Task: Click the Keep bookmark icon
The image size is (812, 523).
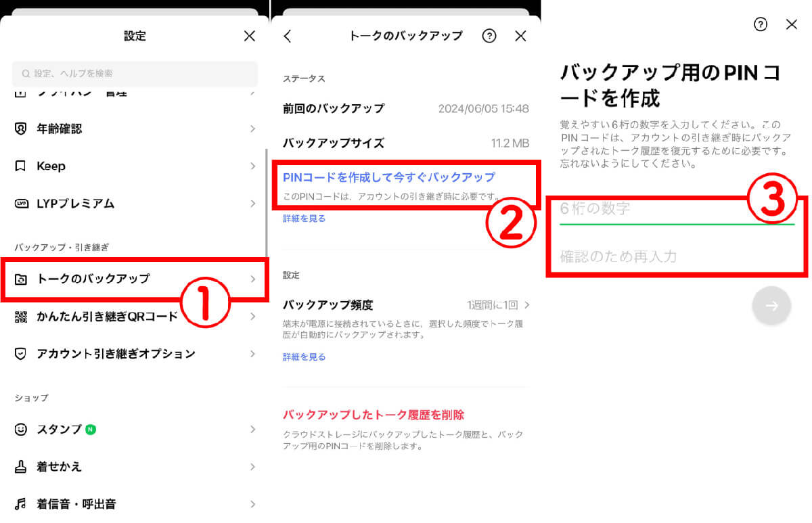Action: tap(21, 166)
